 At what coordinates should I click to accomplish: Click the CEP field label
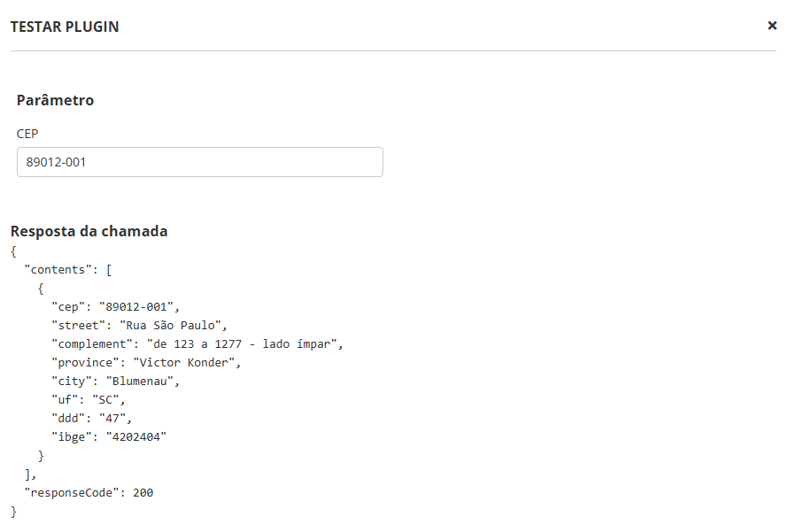(x=27, y=134)
